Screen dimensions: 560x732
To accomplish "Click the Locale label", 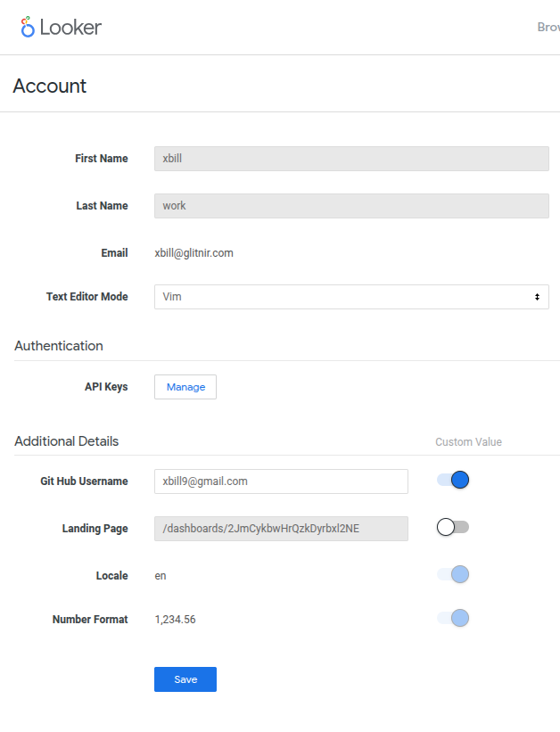I will coord(112,576).
